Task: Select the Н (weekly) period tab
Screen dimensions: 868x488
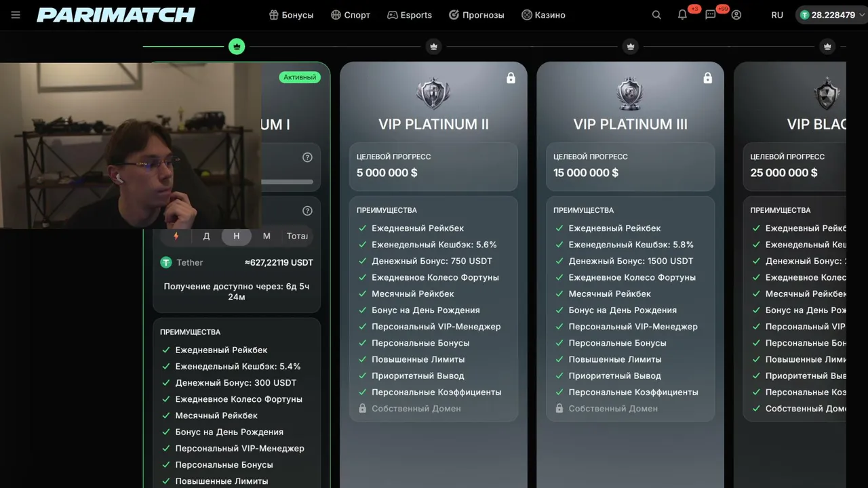Action: coord(236,236)
